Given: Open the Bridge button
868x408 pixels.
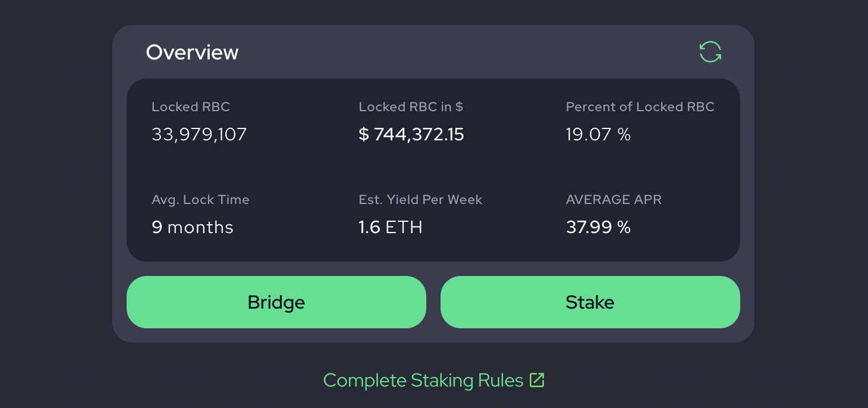Looking at the screenshot, I should pyautogui.click(x=276, y=302).
